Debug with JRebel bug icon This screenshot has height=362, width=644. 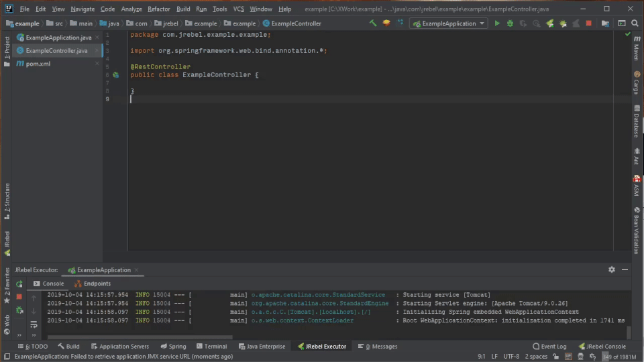tap(563, 23)
